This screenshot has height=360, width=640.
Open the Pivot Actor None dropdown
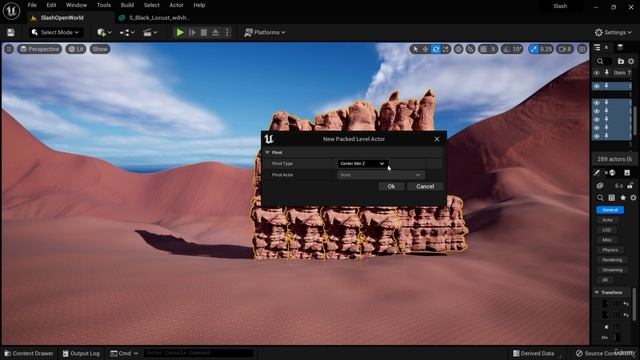(380, 175)
